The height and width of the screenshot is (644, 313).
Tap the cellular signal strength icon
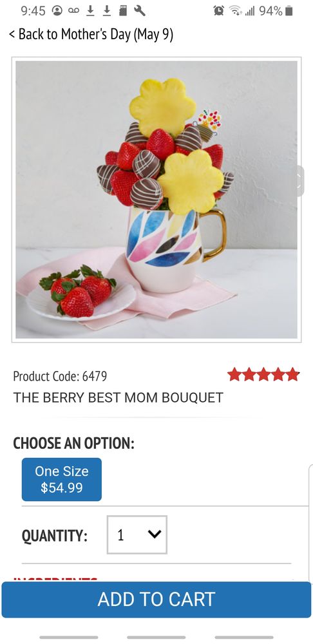[x=250, y=12]
